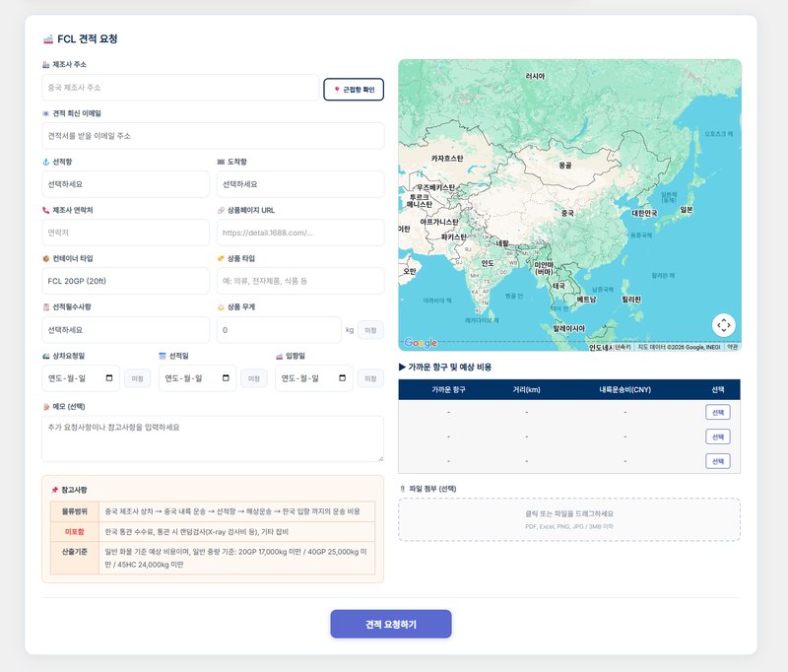The width and height of the screenshot is (788, 672).
Task: Click the map camera controls icon
Action: click(724, 324)
